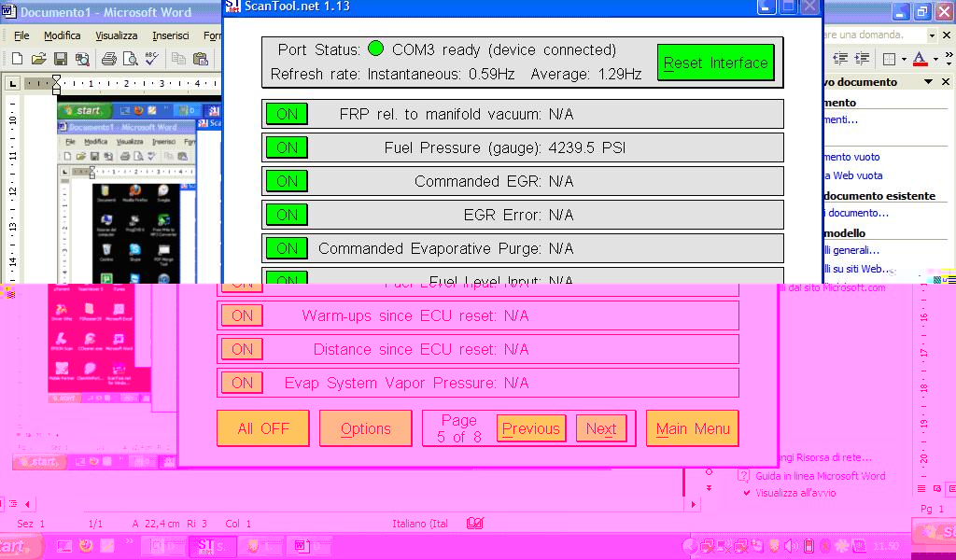This screenshot has width=956, height=560.
Task: Click the copy icon in Word's toolbar
Action: coord(178,59)
